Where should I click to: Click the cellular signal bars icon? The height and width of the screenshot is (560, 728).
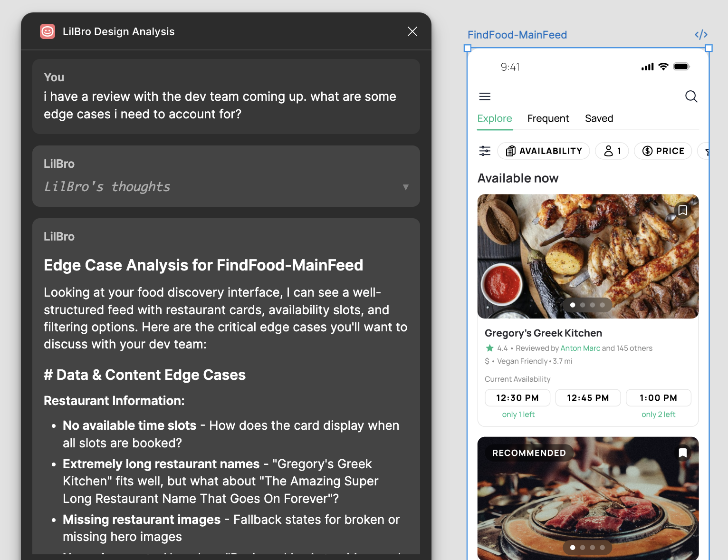(647, 67)
